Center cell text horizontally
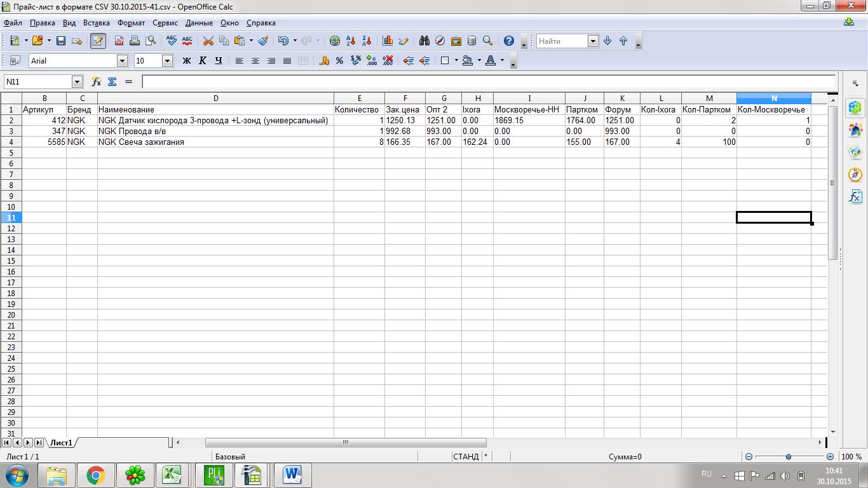 (255, 60)
